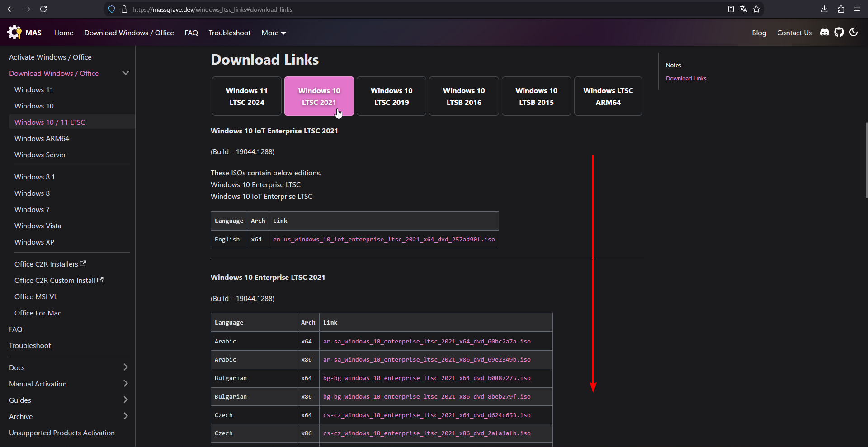Download the Bulgarian x64 Enterprise LTSC ISO
Image resolution: width=868 pixels, height=447 pixels.
click(427, 378)
